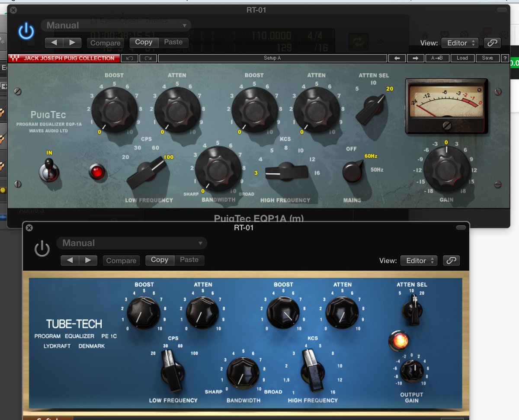Image resolution: width=519 pixels, height=420 pixels.
Task: Open the View Editor dropdown in PuigTec window
Action: [460, 43]
